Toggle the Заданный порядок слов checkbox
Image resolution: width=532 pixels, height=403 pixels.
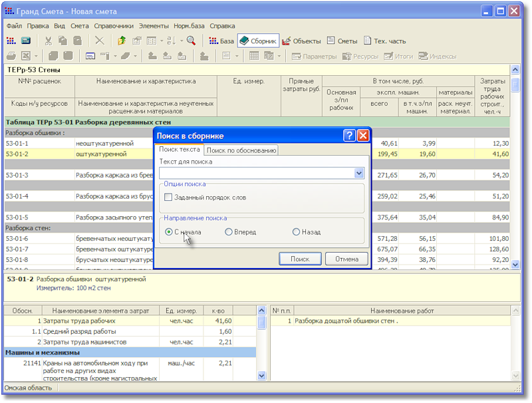point(168,197)
